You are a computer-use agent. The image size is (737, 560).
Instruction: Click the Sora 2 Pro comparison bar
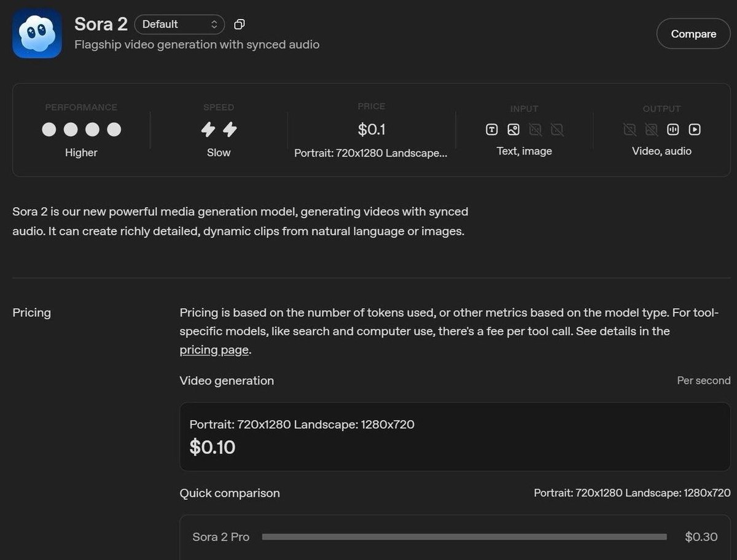(x=464, y=537)
